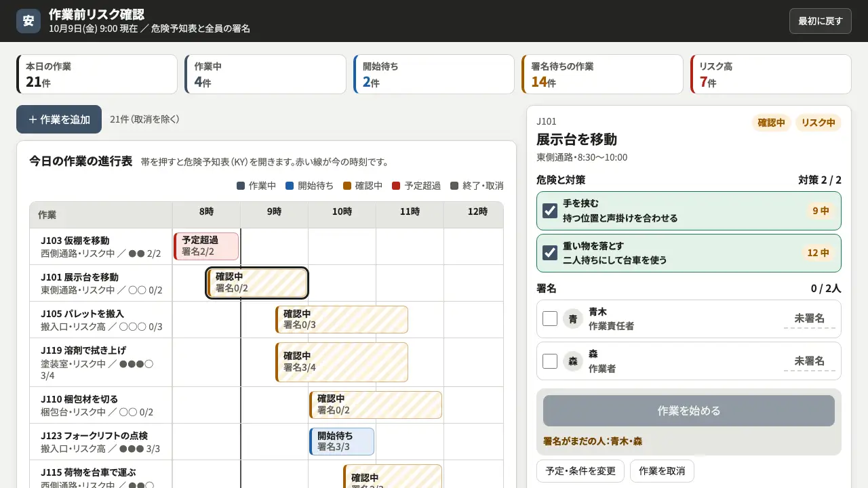This screenshot has width=868, height=488.
Task: Click the 対策 2 / 2 counter
Action: (820, 180)
